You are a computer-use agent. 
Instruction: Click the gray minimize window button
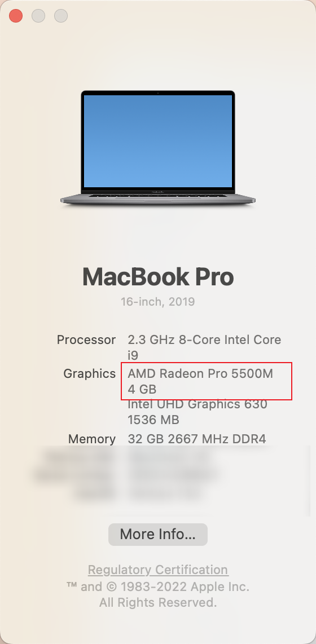(x=38, y=16)
